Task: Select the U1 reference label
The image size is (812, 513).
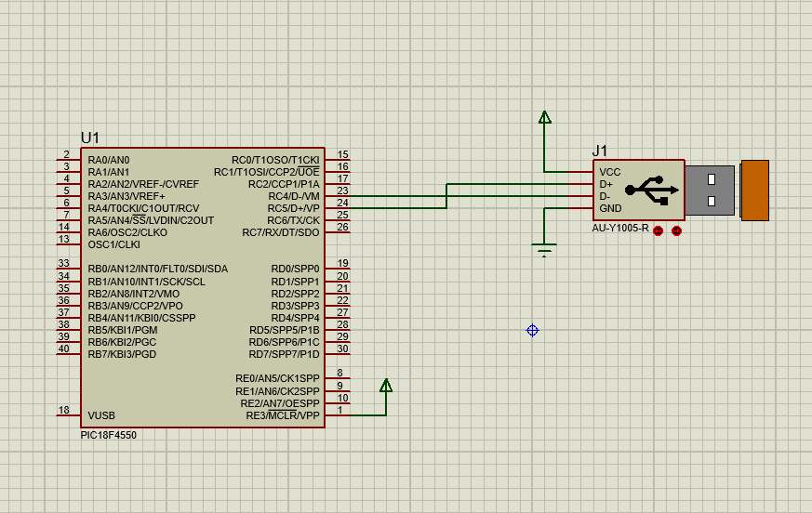Action: point(89,138)
